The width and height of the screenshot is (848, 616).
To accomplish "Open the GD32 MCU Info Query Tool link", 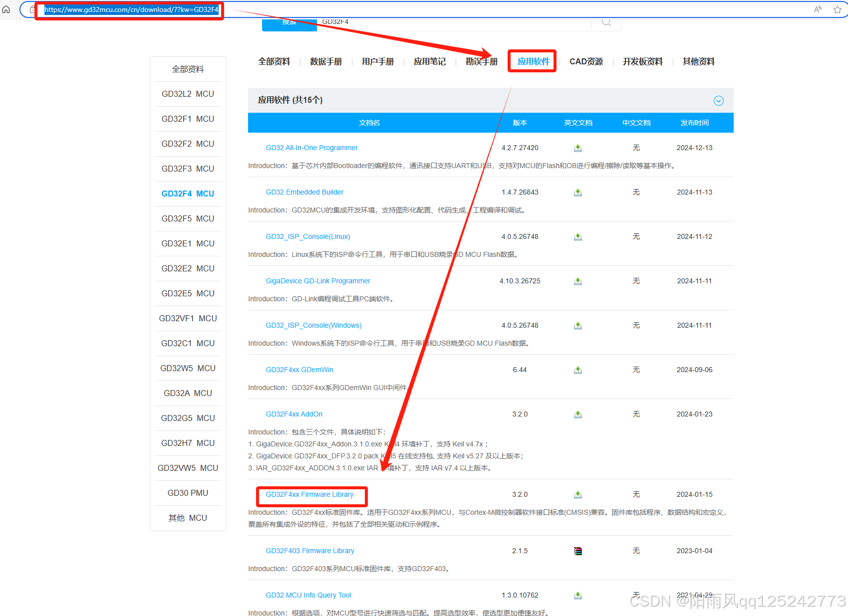I will coord(308,595).
